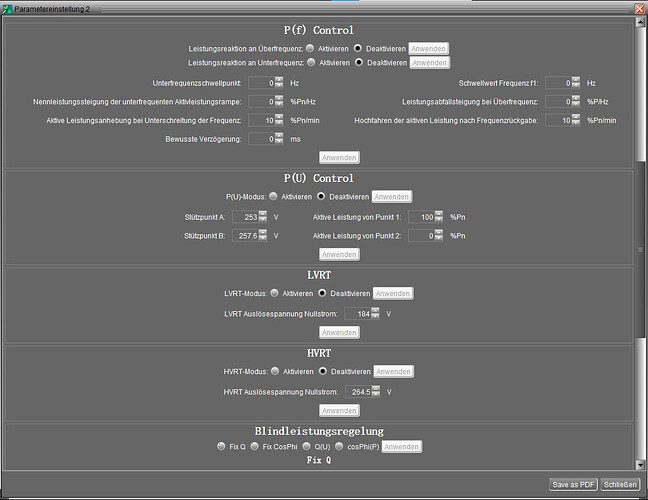Click the Schließen button
Image resolution: width=648 pixels, height=500 pixels.
click(x=620, y=484)
